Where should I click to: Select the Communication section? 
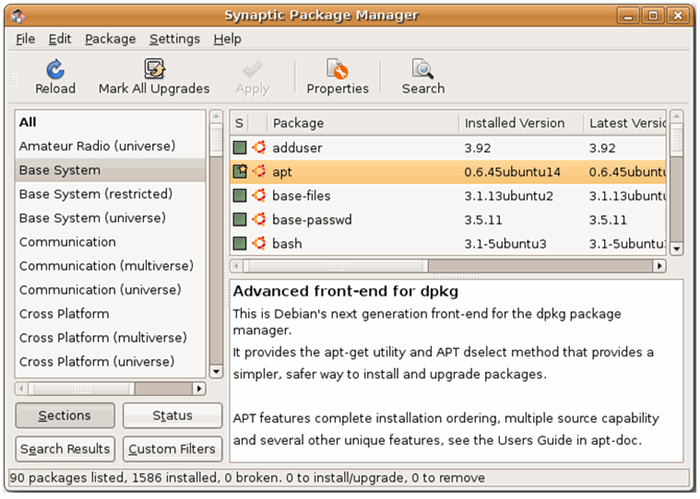pyautogui.click(x=110, y=242)
